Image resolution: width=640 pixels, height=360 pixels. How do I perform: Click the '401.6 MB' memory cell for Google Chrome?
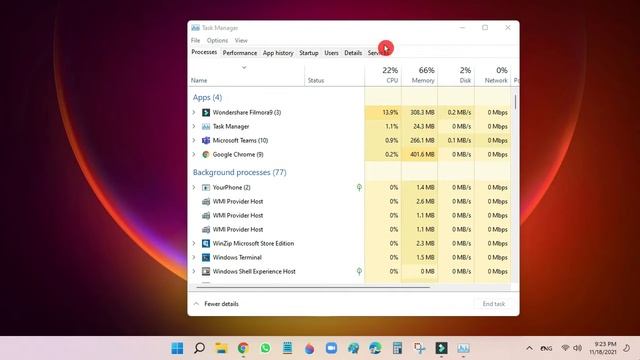point(420,154)
